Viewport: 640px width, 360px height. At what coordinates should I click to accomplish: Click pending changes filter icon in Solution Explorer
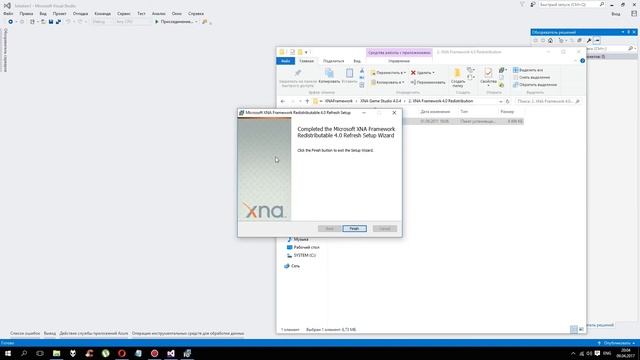point(562,40)
